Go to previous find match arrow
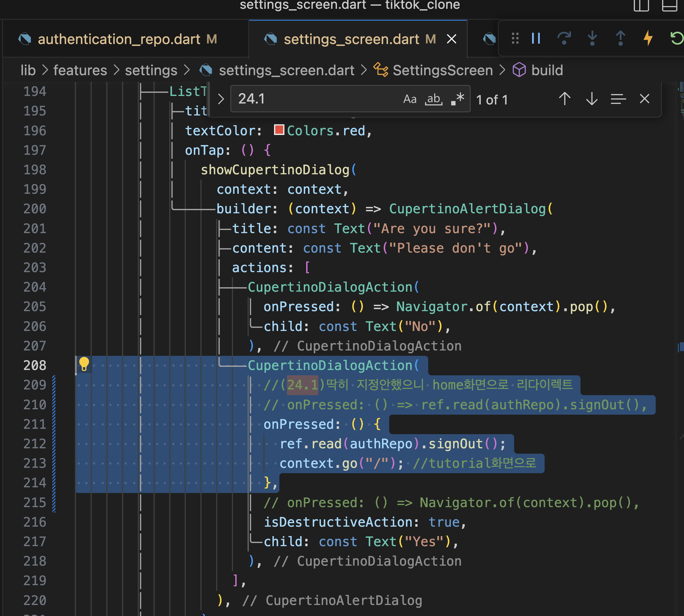 (x=564, y=99)
